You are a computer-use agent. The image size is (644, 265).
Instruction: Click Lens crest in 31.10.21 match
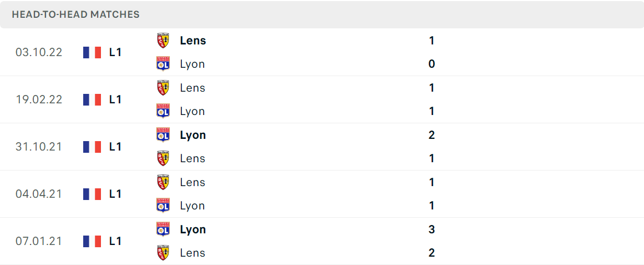tap(163, 158)
